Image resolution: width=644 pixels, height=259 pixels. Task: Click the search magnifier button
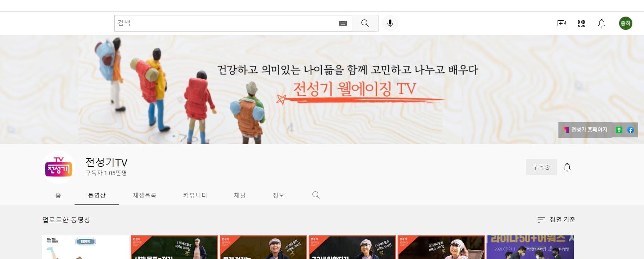pos(365,23)
